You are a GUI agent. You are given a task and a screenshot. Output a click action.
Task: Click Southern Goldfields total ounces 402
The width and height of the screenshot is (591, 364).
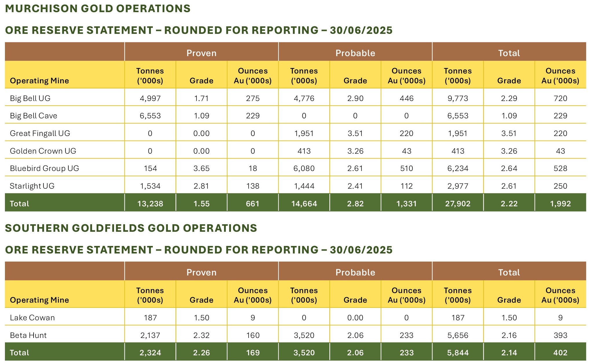pyautogui.click(x=560, y=353)
